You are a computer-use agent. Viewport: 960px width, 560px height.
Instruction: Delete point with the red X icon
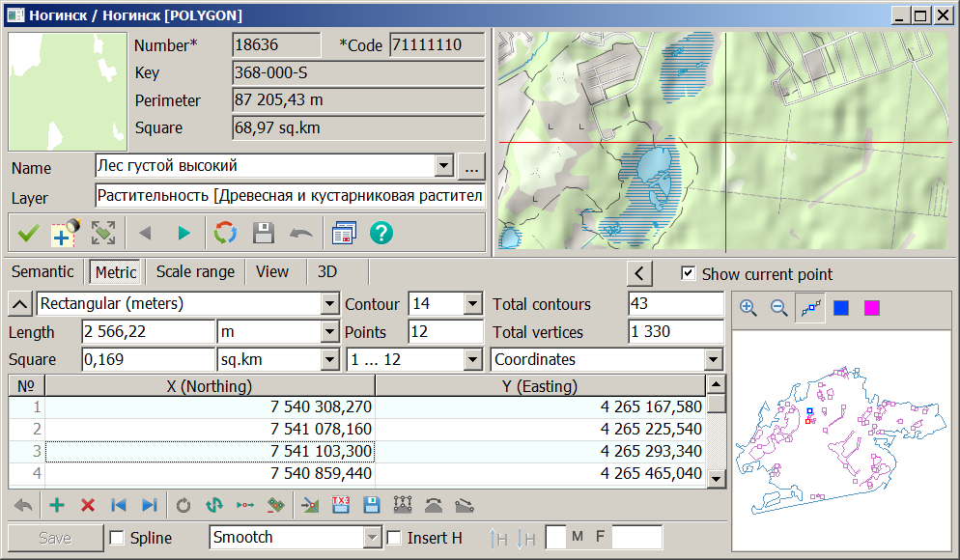click(x=88, y=505)
